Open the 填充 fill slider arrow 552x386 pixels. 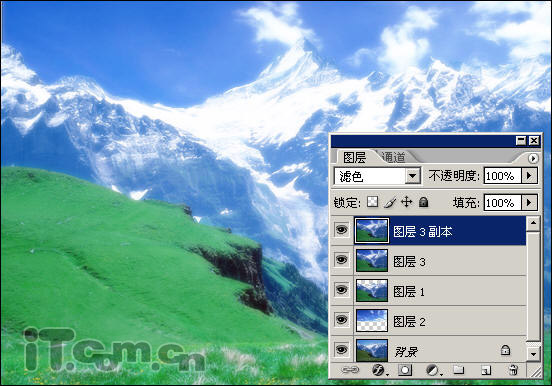point(529,203)
